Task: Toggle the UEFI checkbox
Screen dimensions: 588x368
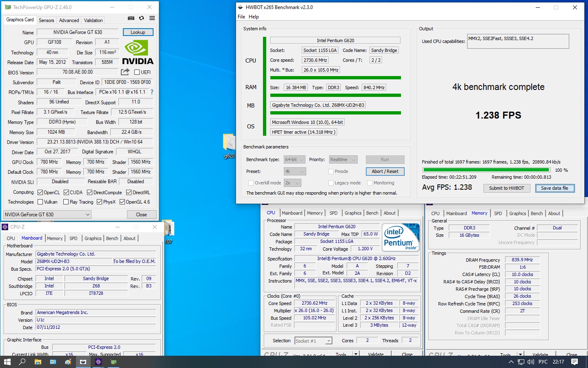Action: [137, 72]
